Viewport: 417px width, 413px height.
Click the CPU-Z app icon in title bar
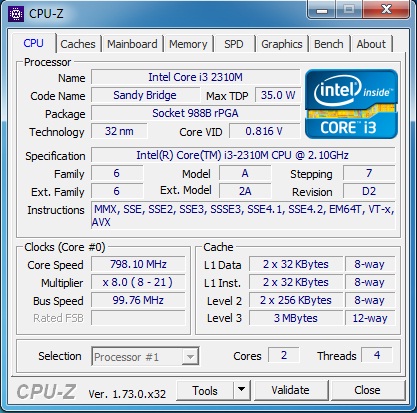16,14
